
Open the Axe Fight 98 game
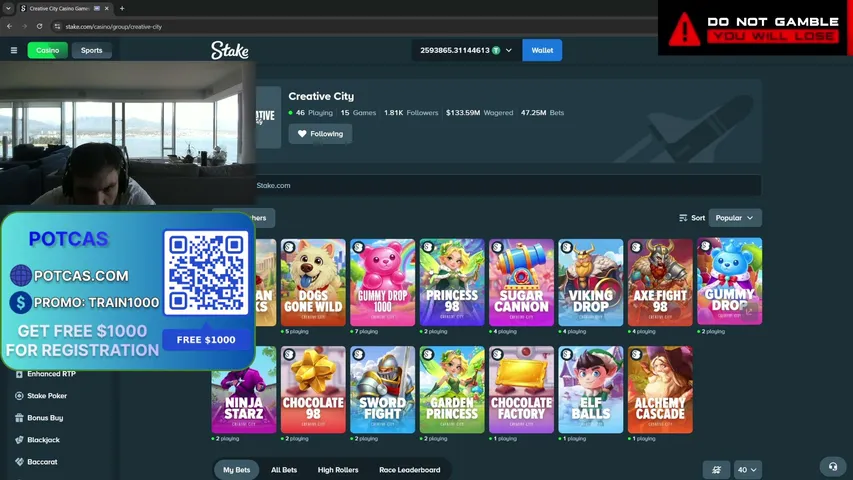[660, 282]
